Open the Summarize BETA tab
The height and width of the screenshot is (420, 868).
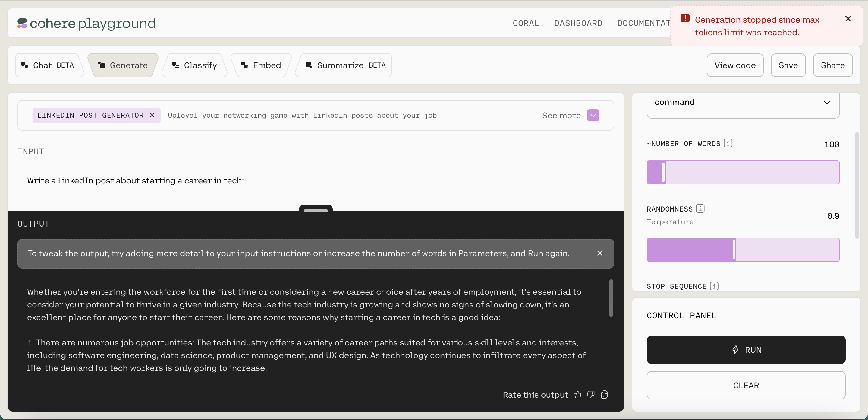[345, 65]
